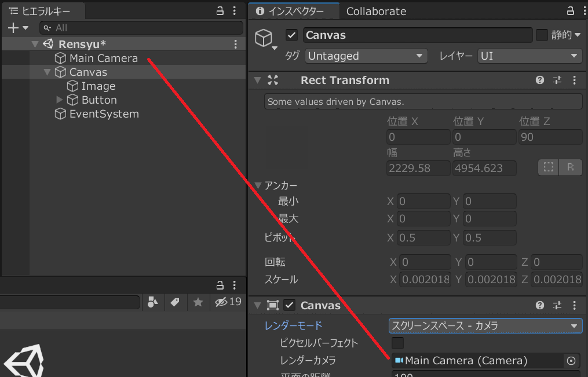Expand the Button object in hierarchy
Image resolution: width=588 pixels, height=377 pixels.
(60, 100)
